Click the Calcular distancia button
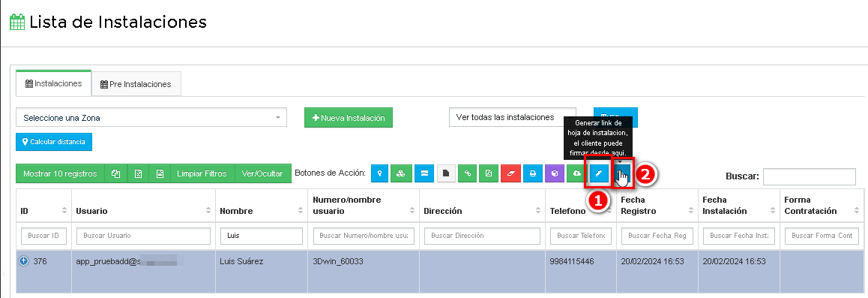The width and height of the screenshot is (868, 298). coord(54,142)
